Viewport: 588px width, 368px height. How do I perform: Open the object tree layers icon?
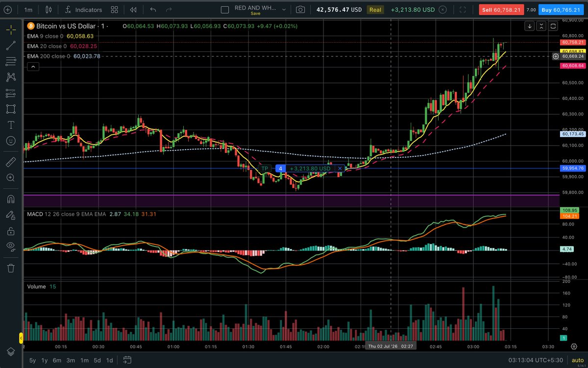point(10,351)
